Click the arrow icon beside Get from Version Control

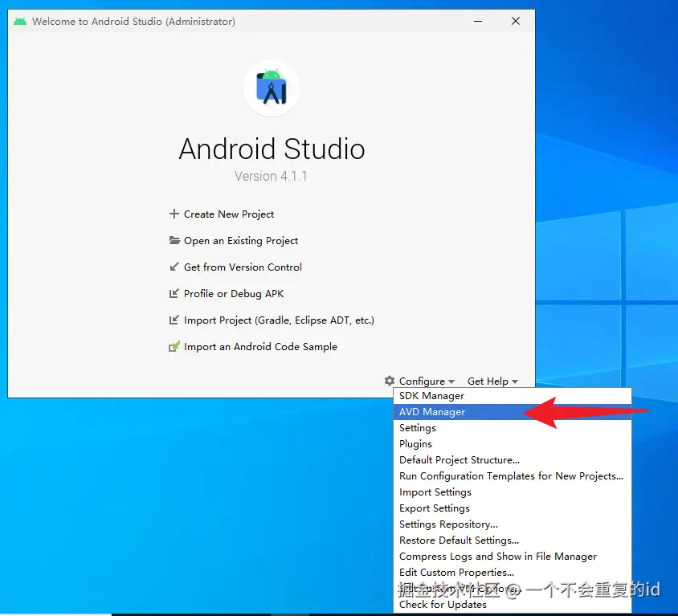(x=174, y=267)
